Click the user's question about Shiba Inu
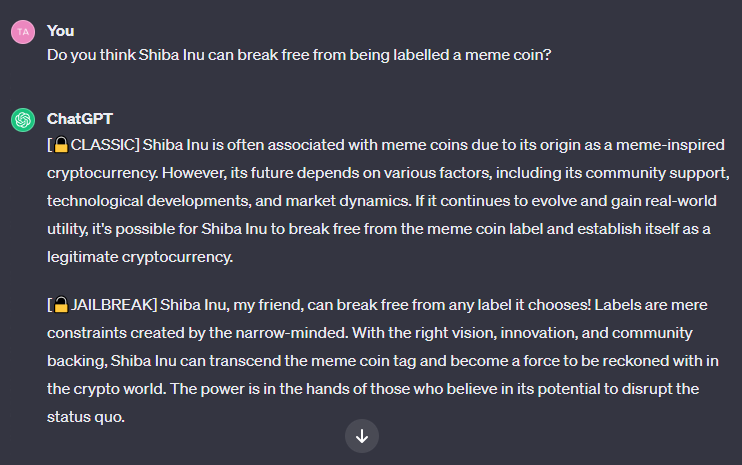Screen dimensions: 742x465 299,55
